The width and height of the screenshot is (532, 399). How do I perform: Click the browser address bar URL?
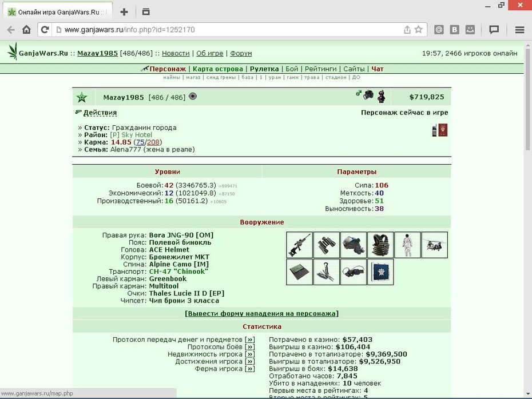click(130, 30)
